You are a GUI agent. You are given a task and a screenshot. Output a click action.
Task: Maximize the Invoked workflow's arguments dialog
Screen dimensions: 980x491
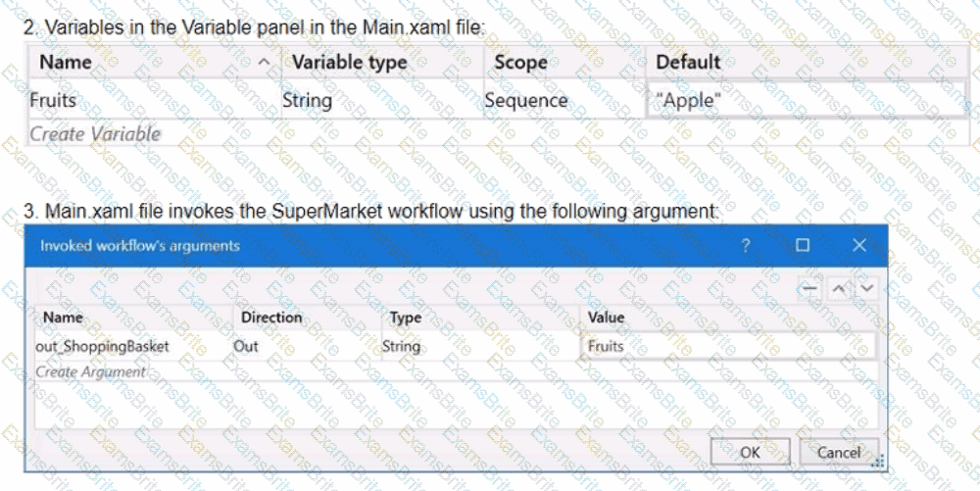[803, 245]
